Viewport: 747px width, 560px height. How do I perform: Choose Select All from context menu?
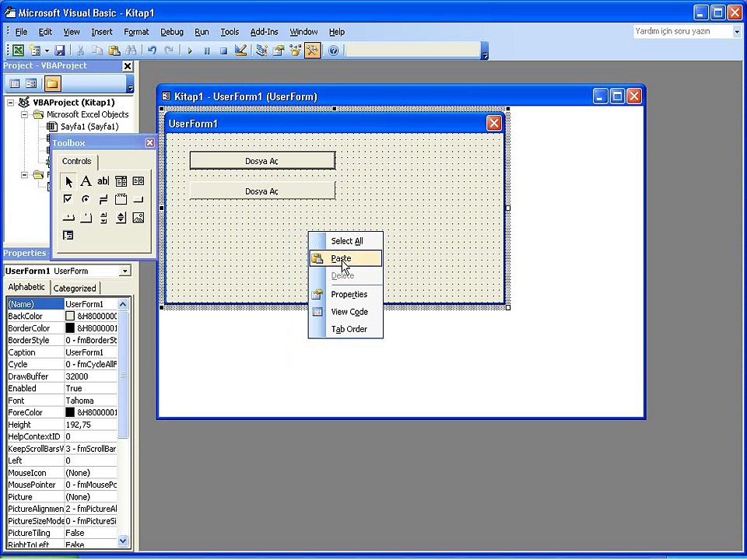(345, 241)
